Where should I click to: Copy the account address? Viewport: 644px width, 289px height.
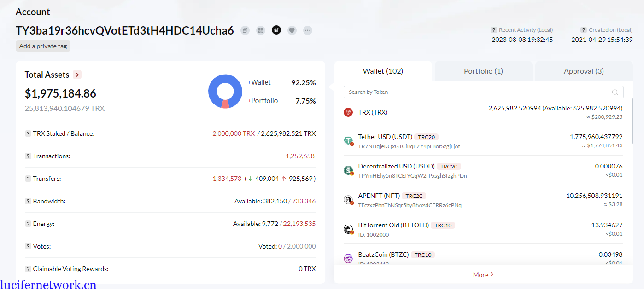click(x=245, y=30)
